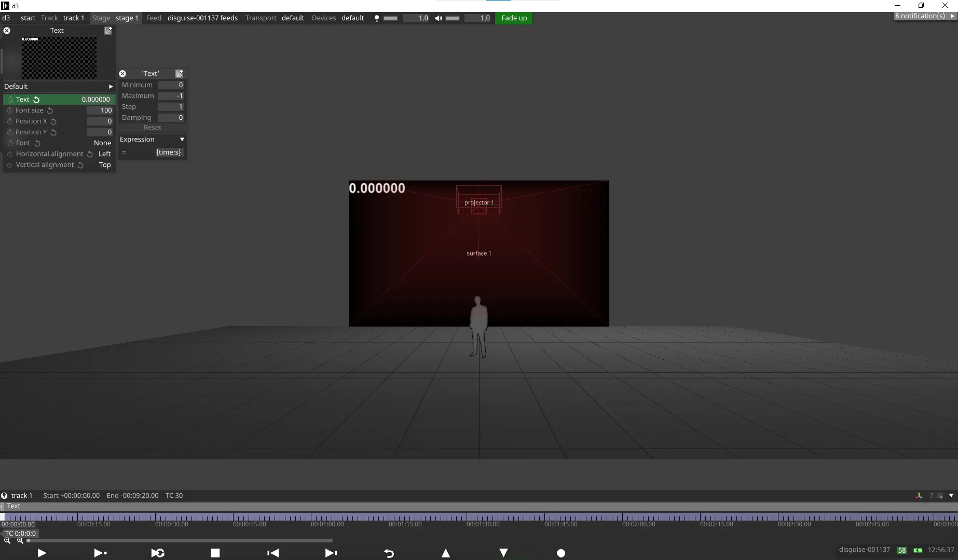This screenshot has height=560, width=958.
Task: Toggle the keyframe clock icon for Position X
Action: point(10,121)
